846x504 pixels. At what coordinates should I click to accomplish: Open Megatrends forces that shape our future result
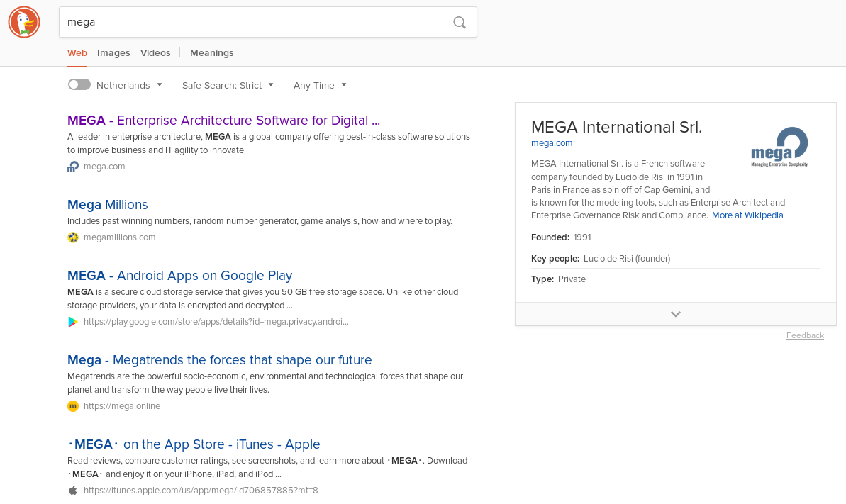pyautogui.click(x=220, y=360)
